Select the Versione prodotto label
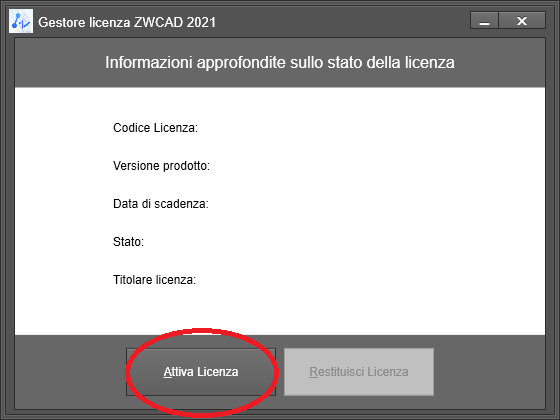 (161, 166)
